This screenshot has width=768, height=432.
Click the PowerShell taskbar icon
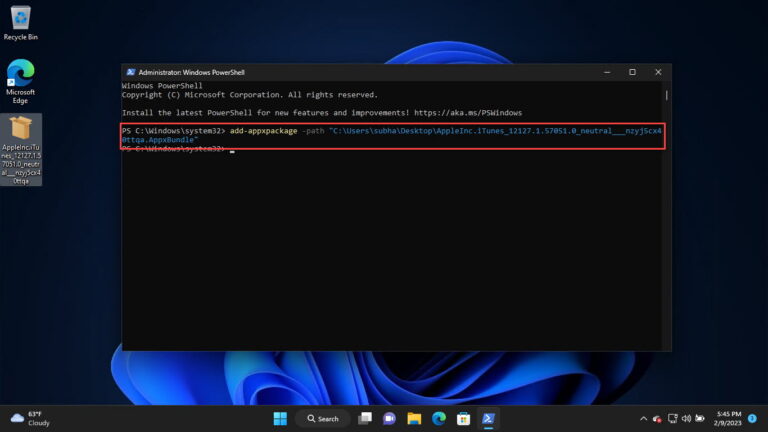pos(488,419)
